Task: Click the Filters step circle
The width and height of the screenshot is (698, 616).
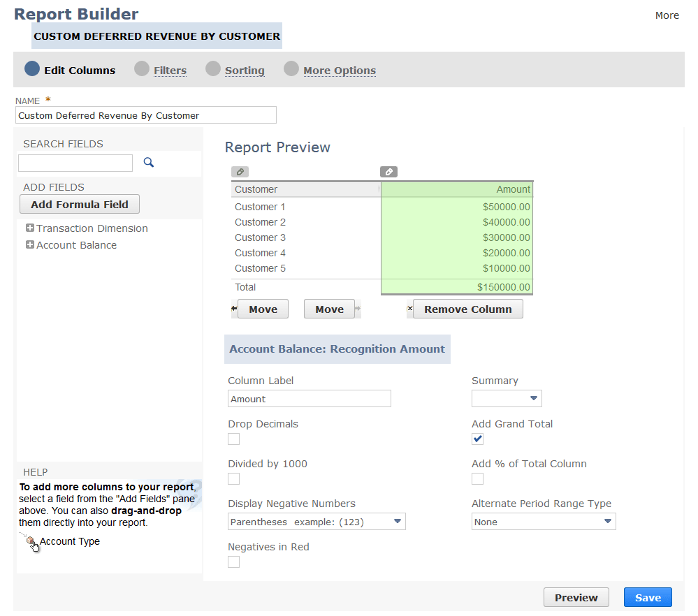Action: point(142,68)
